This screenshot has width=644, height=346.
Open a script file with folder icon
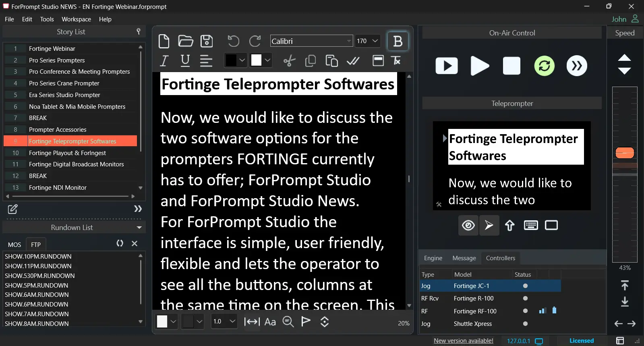click(186, 41)
